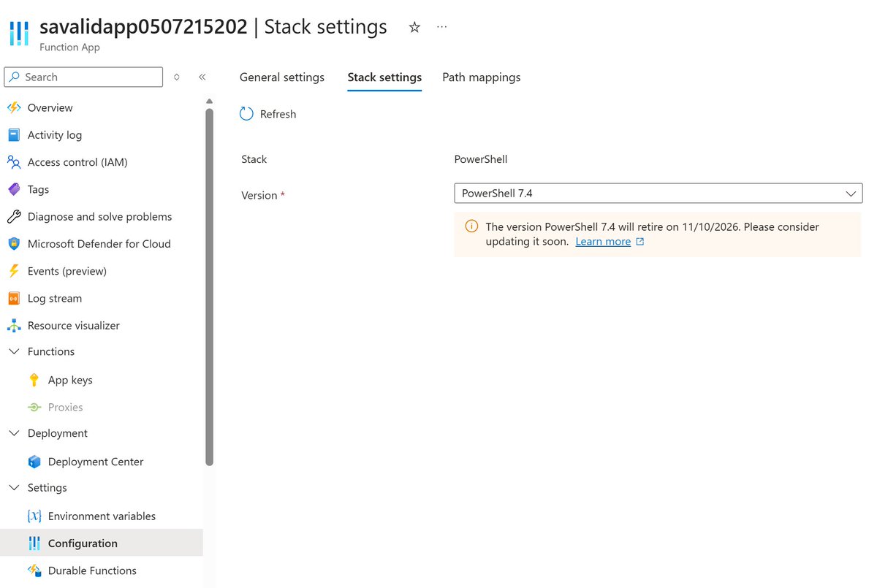Screen dimensions: 877x588
Task: Click the external link icon beside Learn more
Action: click(x=640, y=242)
